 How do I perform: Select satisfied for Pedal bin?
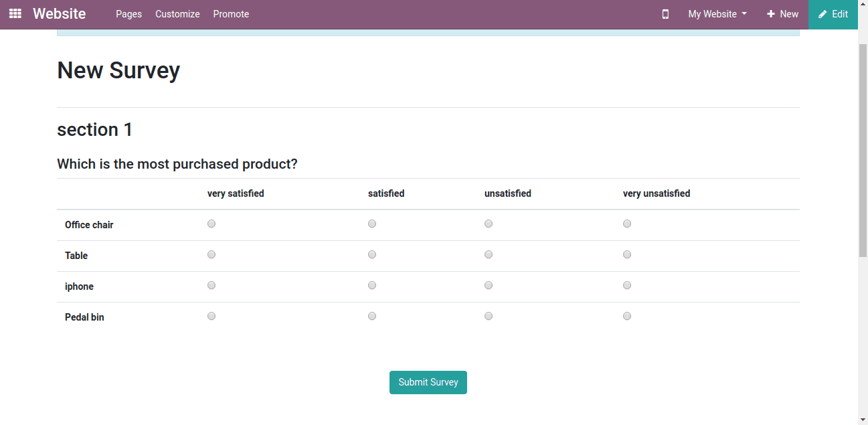click(372, 316)
